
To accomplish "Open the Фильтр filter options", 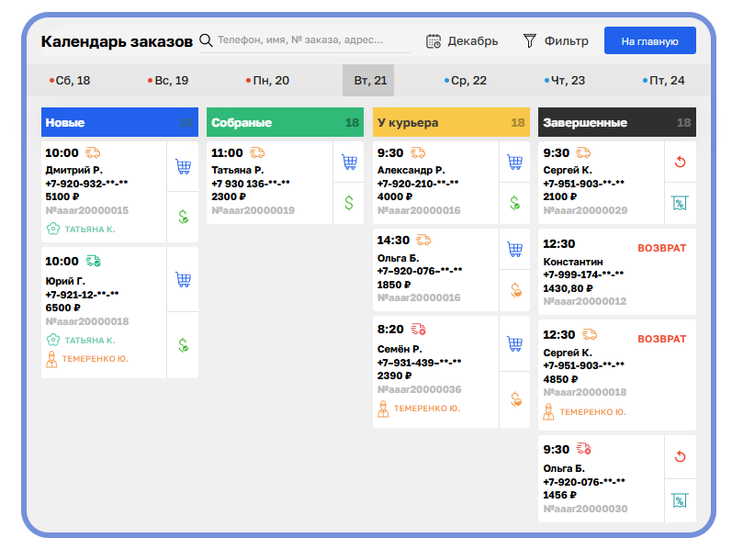I will [556, 40].
